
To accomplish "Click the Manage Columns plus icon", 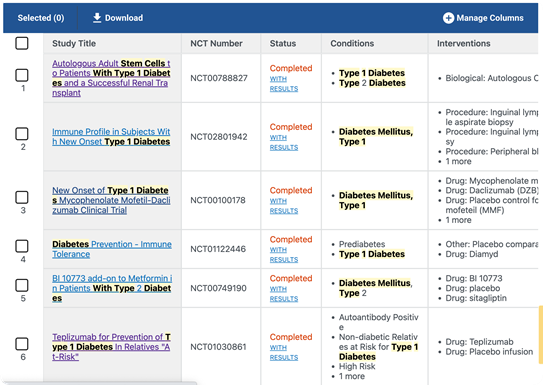I will point(448,18).
